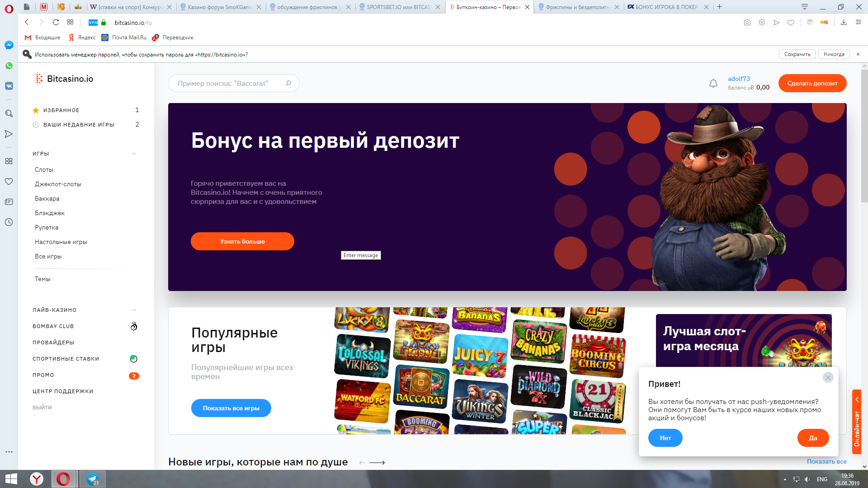This screenshot has width=868, height=488.
Task: Open personal news send icon in sidebar
Action: pyautogui.click(x=9, y=134)
